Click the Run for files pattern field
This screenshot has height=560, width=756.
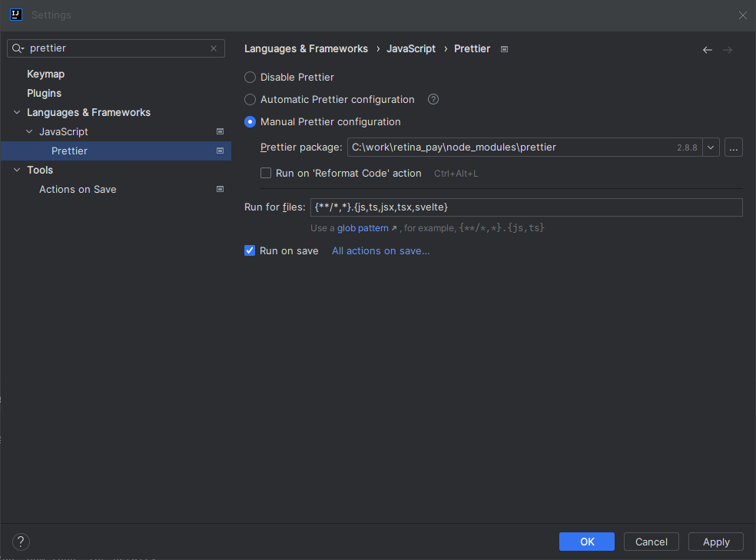(x=526, y=207)
